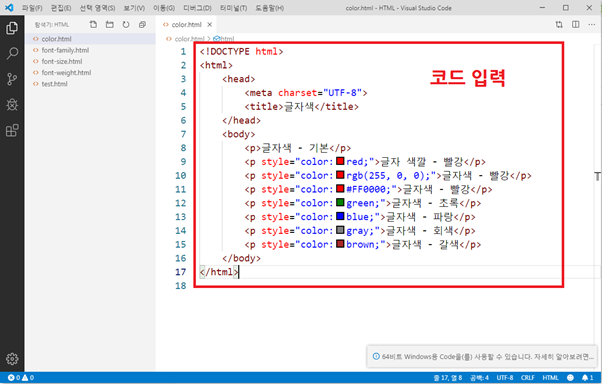Click the 64비트 Windows notification message
Image resolution: width=602 pixels, height=384 pixels.
(487, 357)
